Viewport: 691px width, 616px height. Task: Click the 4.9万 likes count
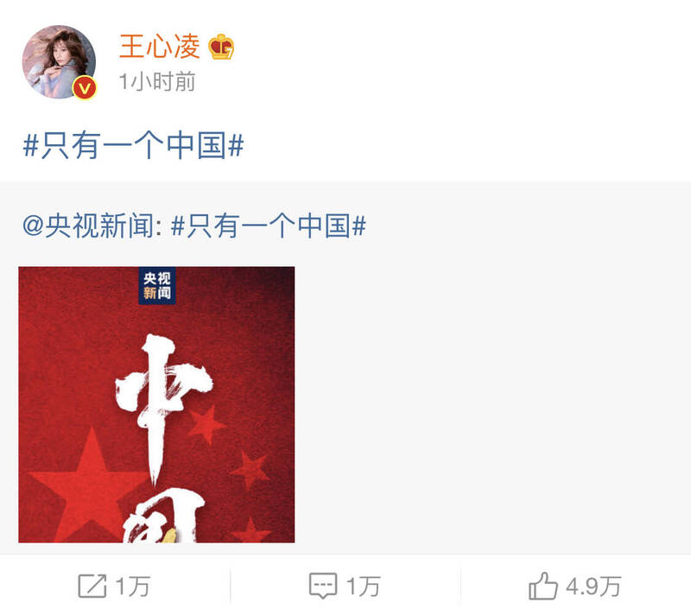[593, 587]
